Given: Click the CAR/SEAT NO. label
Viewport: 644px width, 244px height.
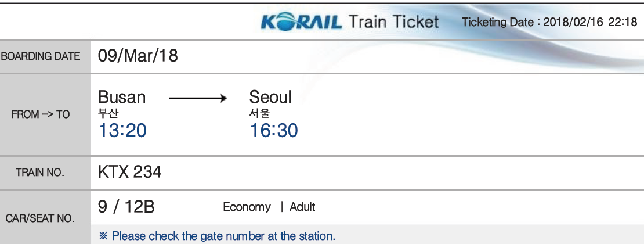Looking at the screenshot, I should [40, 218].
